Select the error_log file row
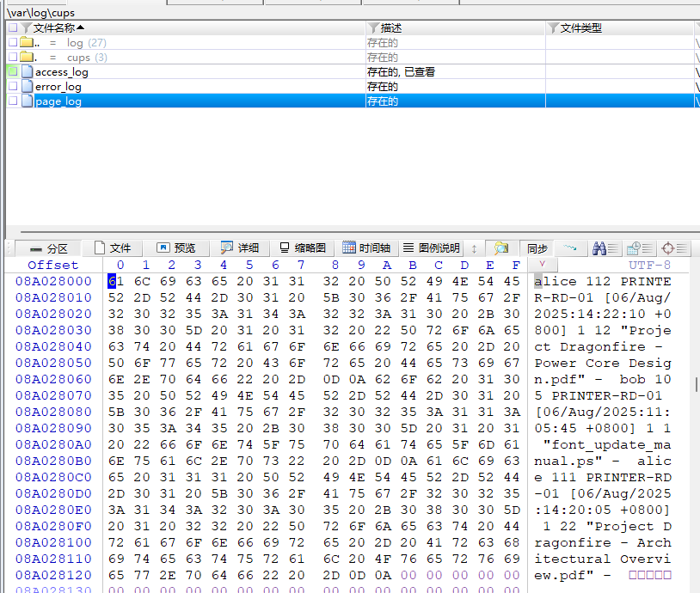The height and width of the screenshot is (593, 700). [x=353, y=86]
